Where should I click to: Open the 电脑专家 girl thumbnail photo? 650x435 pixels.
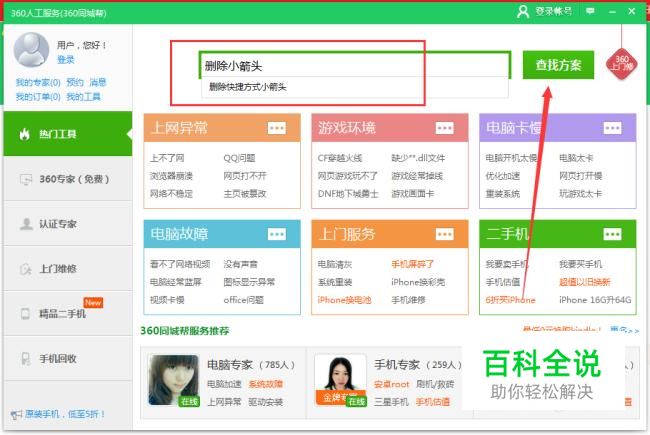tap(174, 380)
